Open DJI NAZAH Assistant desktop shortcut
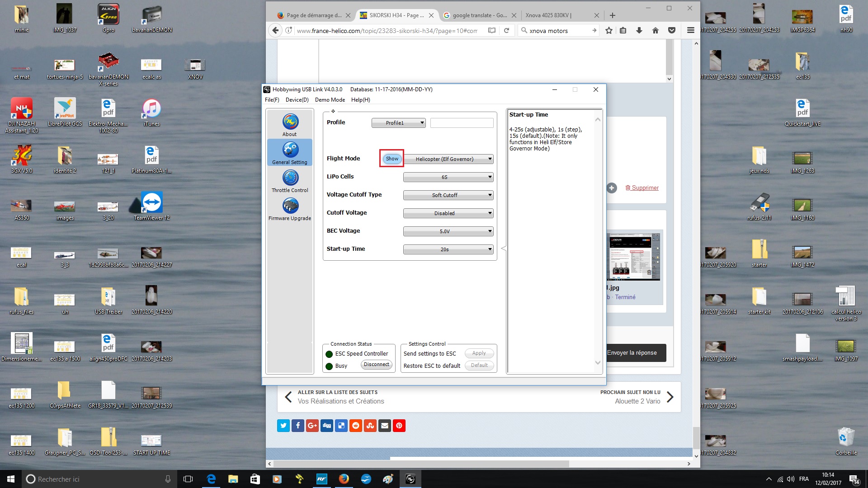The width and height of the screenshot is (868, 488). (22, 116)
